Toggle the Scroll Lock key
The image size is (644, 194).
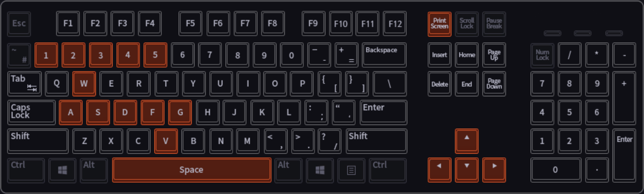point(467,24)
